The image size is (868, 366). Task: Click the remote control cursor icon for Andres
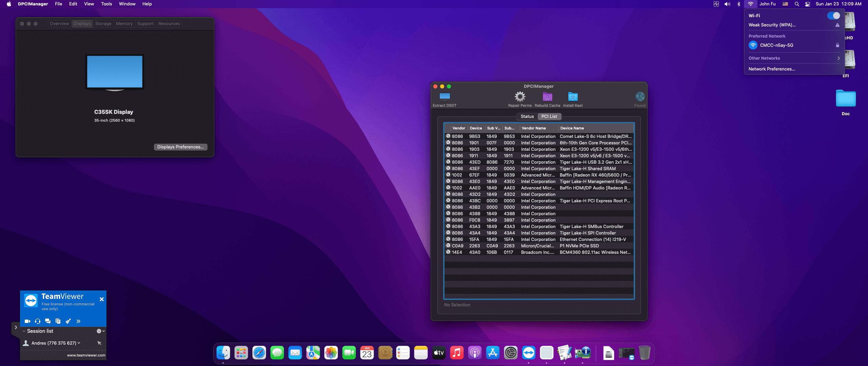click(x=99, y=343)
